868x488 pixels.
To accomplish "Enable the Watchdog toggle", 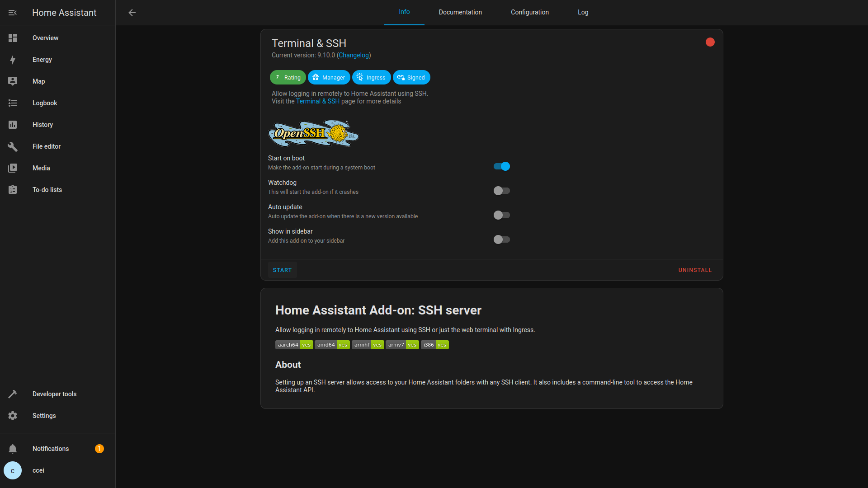I will tap(501, 191).
